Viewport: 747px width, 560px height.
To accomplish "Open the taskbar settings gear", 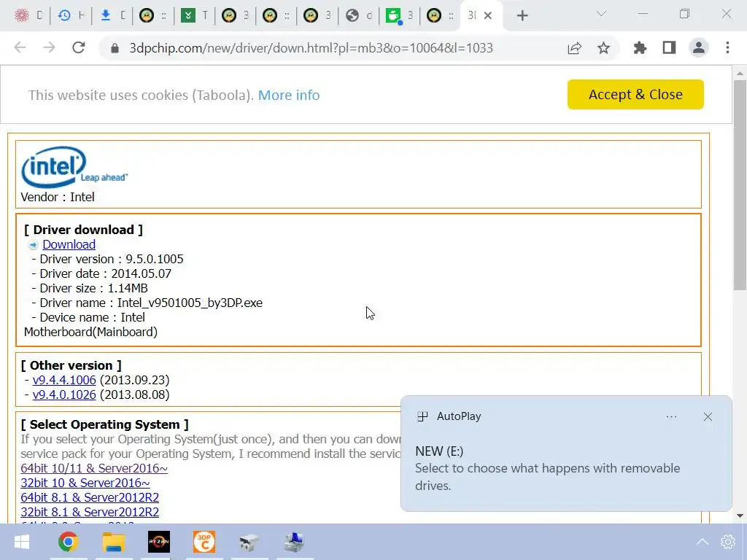I will tap(727, 542).
